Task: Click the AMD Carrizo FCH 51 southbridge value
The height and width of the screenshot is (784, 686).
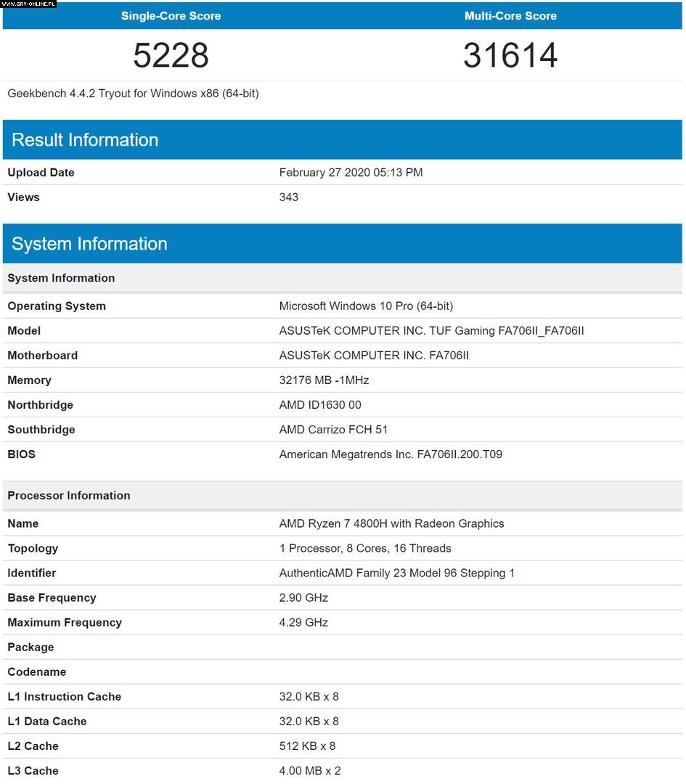Action: point(333,430)
